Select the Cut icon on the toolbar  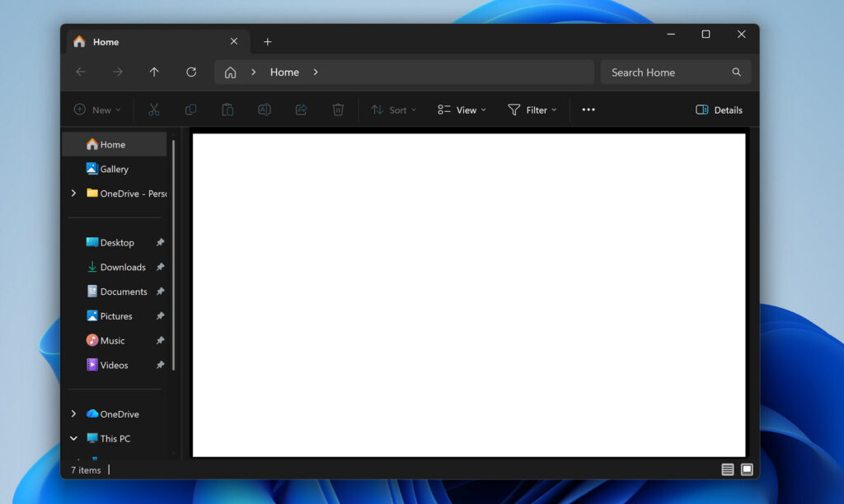(x=153, y=109)
